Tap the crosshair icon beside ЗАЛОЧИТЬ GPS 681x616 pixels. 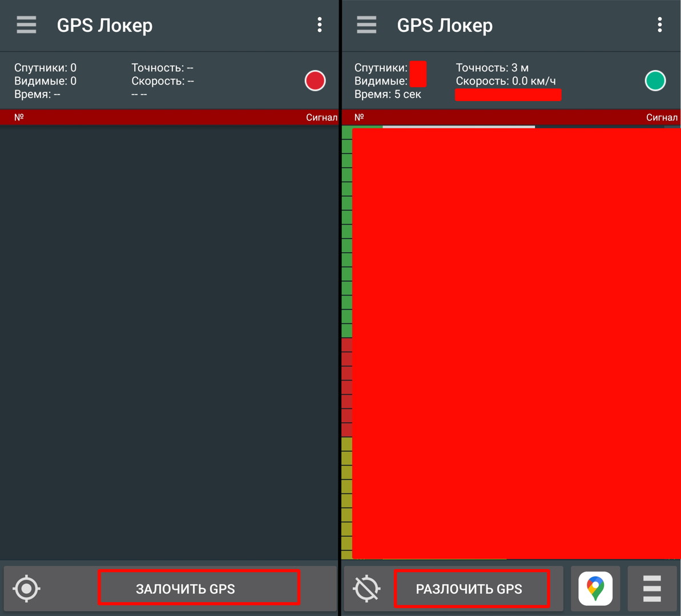pos(26,589)
